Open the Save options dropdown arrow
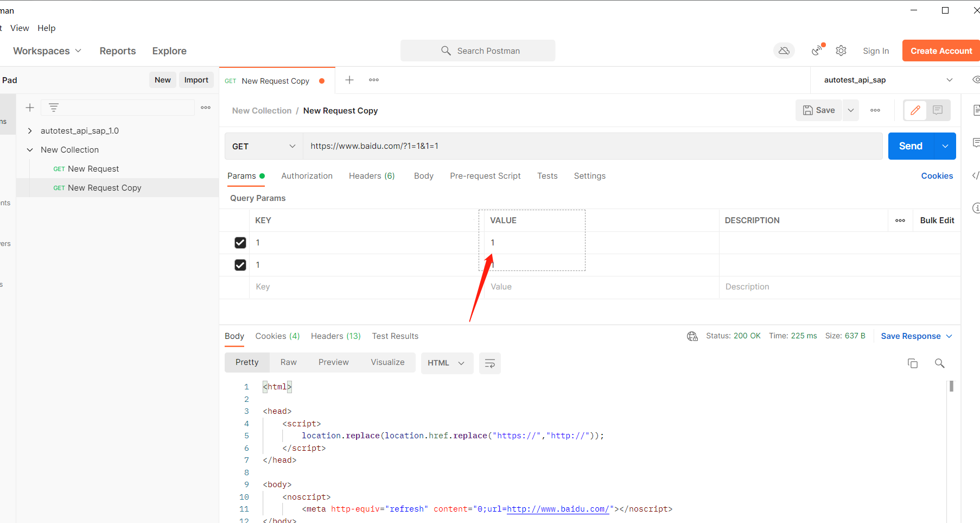 tap(851, 110)
